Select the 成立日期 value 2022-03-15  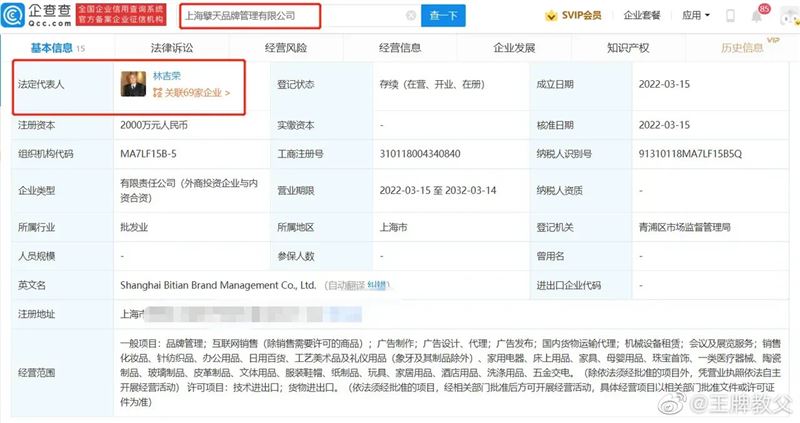[664, 84]
